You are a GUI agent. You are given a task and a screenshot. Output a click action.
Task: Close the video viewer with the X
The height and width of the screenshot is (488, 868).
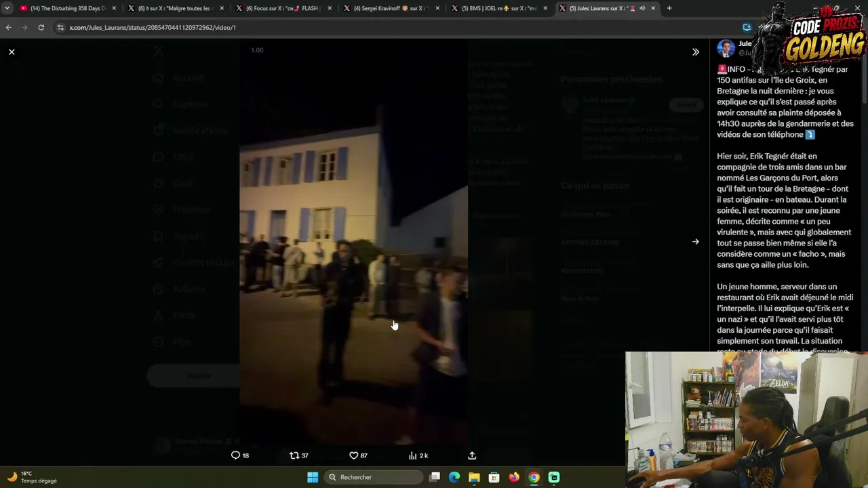click(x=12, y=52)
